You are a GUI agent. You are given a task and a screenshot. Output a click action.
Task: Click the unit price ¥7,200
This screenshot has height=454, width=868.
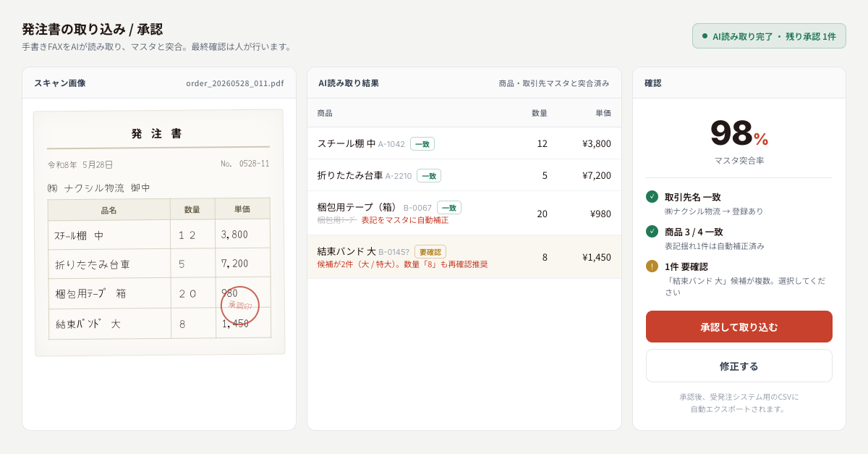click(597, 175)
